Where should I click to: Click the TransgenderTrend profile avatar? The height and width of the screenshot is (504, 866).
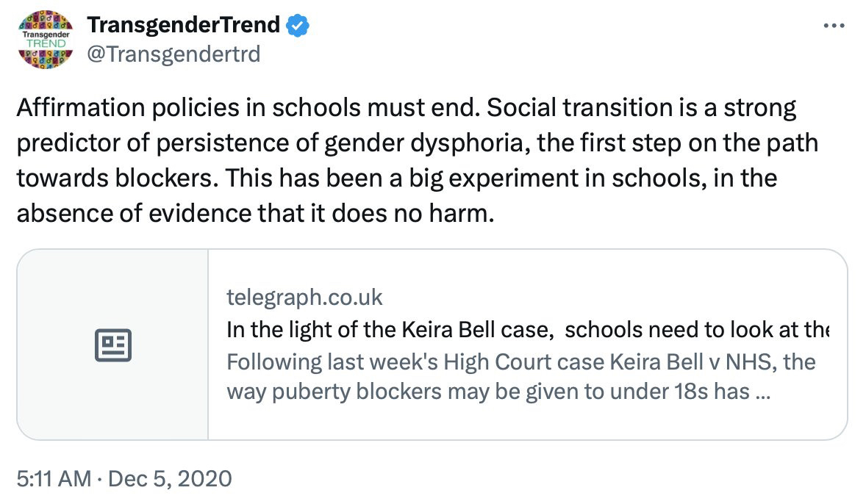tap(43, 40)
